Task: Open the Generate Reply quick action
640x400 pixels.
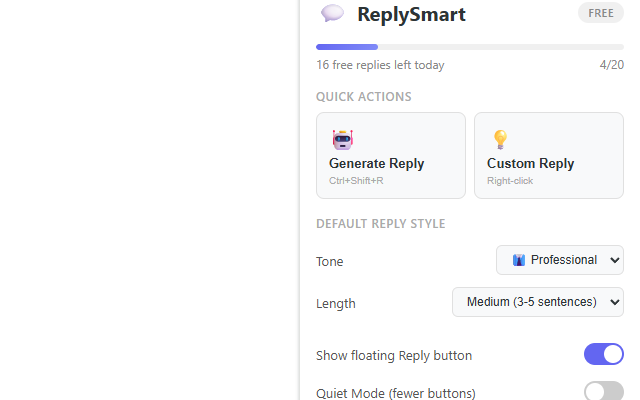Action: point(391,156)
